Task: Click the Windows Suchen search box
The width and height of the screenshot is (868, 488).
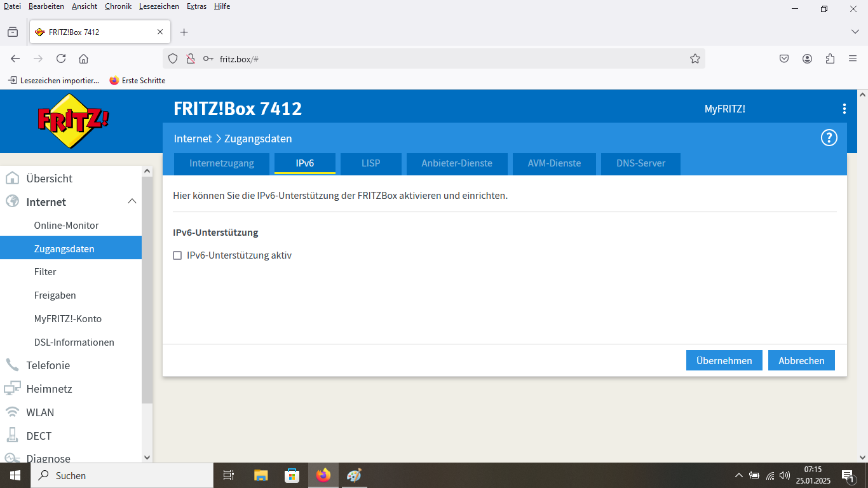Action: [x=122, y=475]
